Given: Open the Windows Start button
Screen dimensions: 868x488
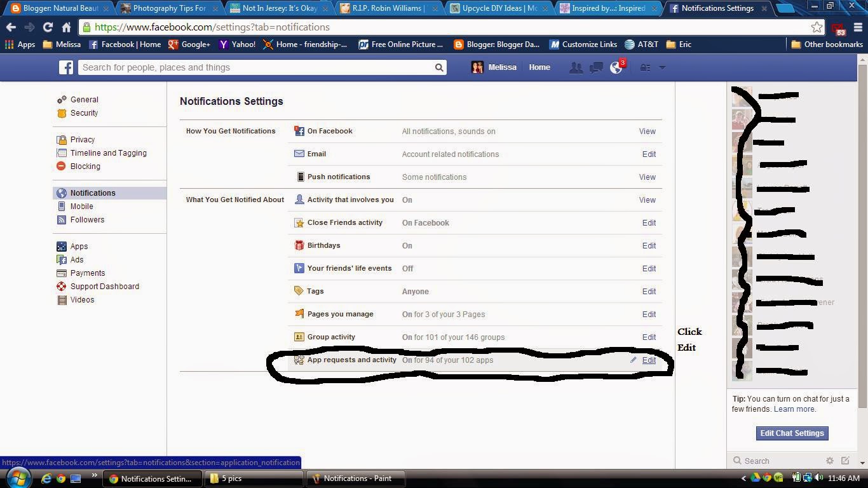Looking at the screenshot, I should coord(17,478).
